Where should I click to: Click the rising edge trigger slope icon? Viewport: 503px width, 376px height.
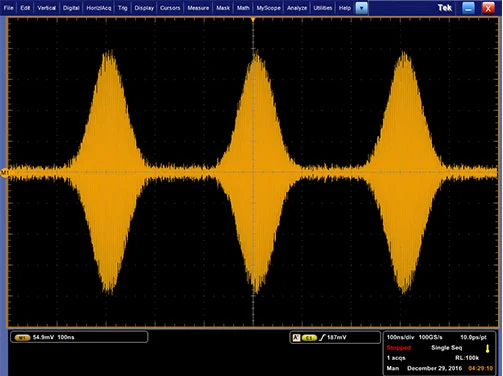[x=322, y=338]
